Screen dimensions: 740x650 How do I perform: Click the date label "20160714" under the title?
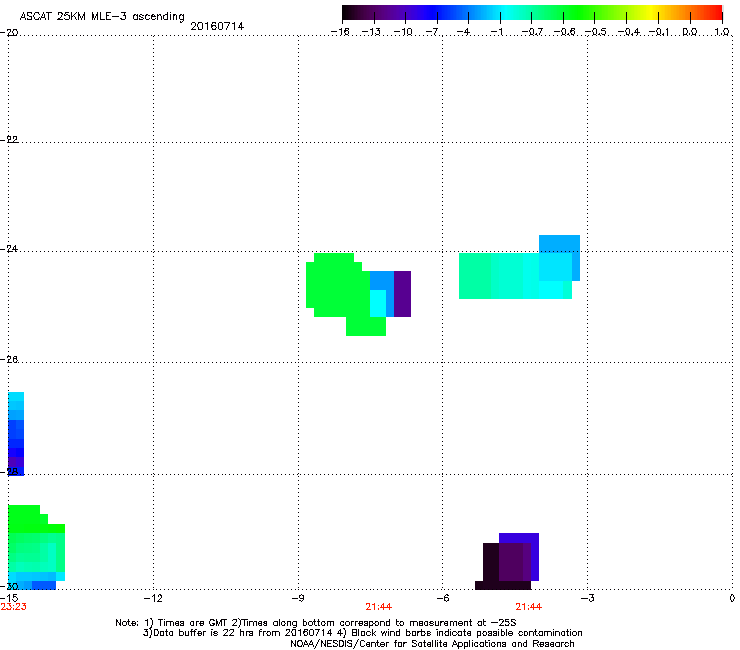217,26
